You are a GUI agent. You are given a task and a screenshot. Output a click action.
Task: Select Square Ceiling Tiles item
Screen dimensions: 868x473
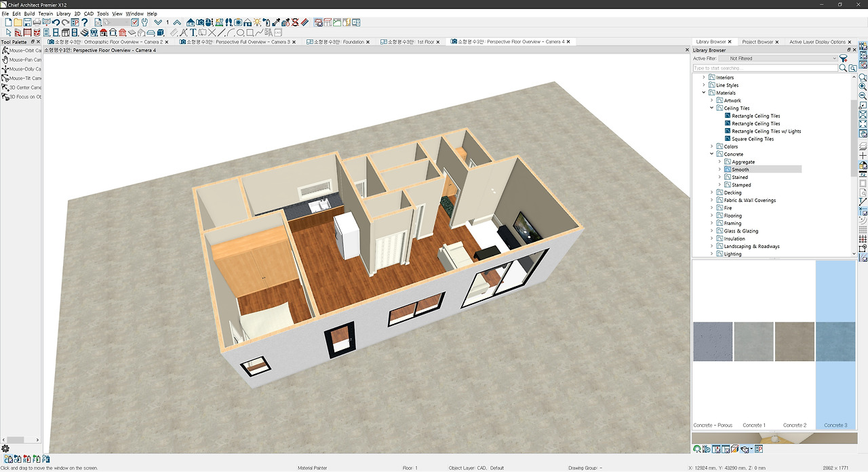(753, 139)
